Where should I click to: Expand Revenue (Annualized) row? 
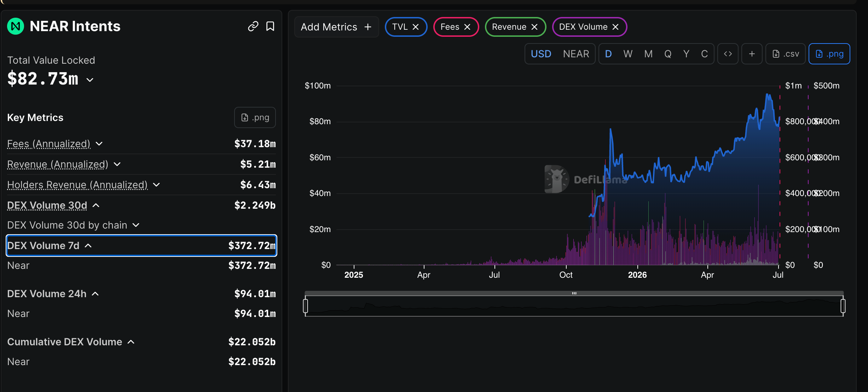117,164
